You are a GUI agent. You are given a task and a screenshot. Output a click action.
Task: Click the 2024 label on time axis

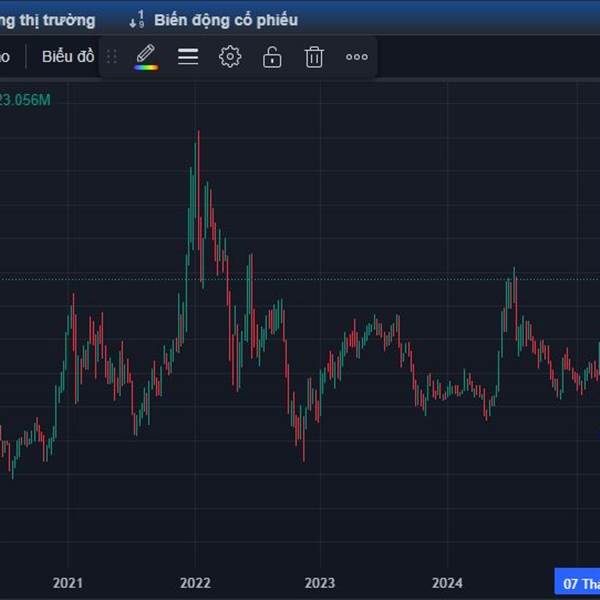point(447,582)
